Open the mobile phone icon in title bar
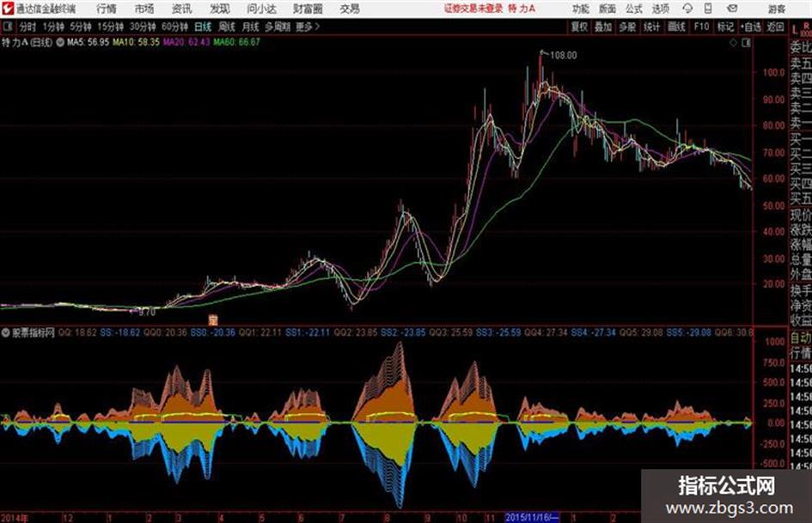The width and height of the screenshot is (812, 523). click(708, 9)
